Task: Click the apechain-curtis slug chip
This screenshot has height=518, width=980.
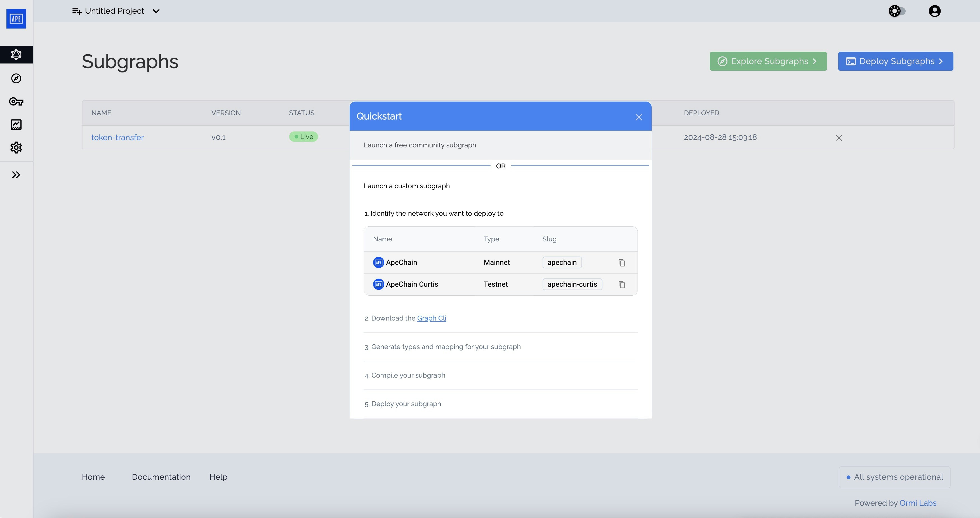Action: coord(572,284)
